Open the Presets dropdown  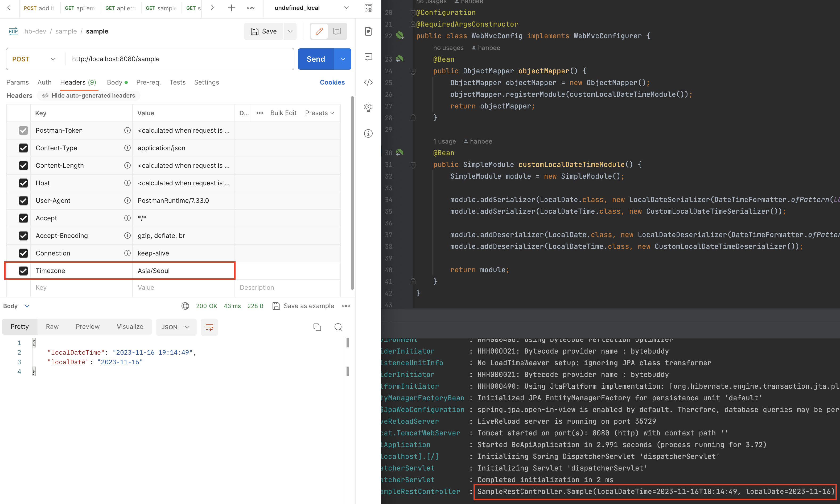[319, 113]
